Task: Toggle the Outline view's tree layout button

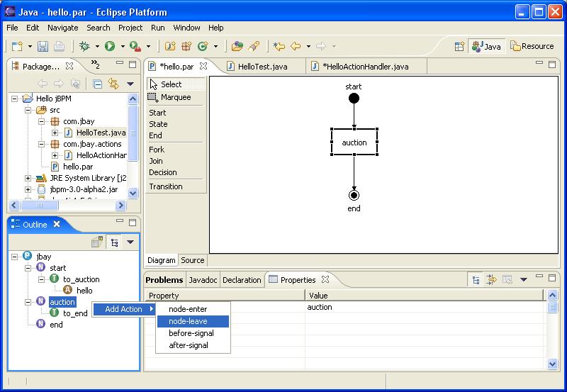Action: click(x=115, y=242)
